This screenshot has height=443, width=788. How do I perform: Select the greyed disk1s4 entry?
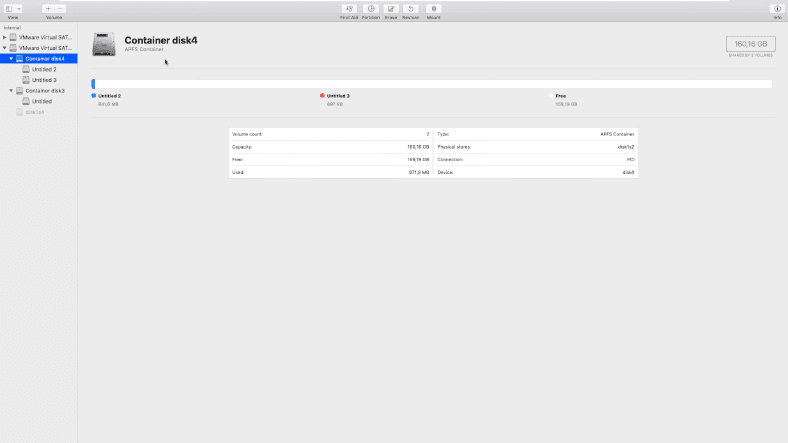[x=35, y=112]
